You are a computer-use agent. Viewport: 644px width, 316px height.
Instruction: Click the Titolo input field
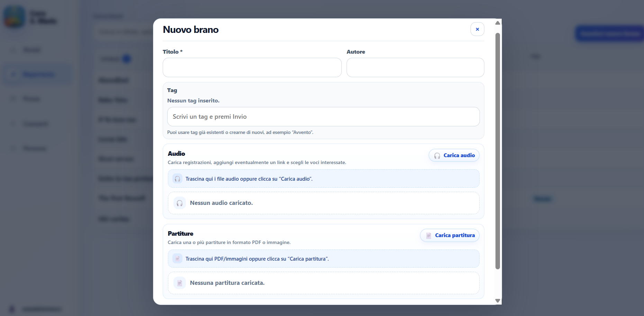coord(252,67)
